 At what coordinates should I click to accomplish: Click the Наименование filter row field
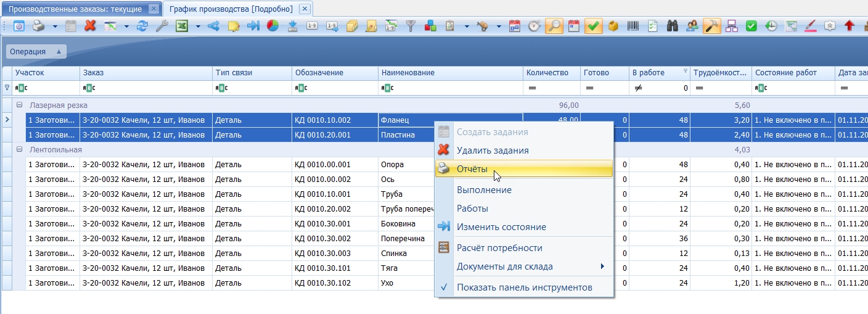coord(451,88)
